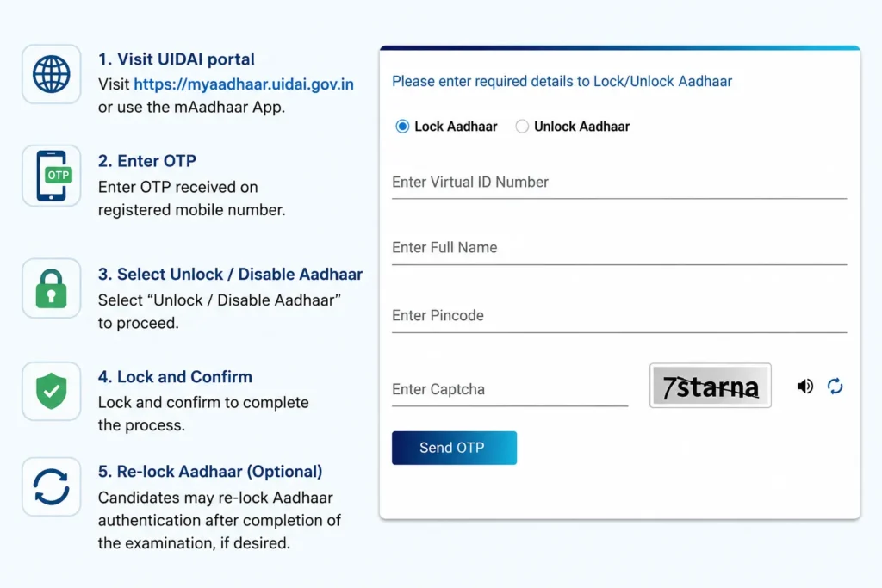Screen dimensions: 882x588
Task: Click the green shield checkmark icon
Action: pos(51,391)
